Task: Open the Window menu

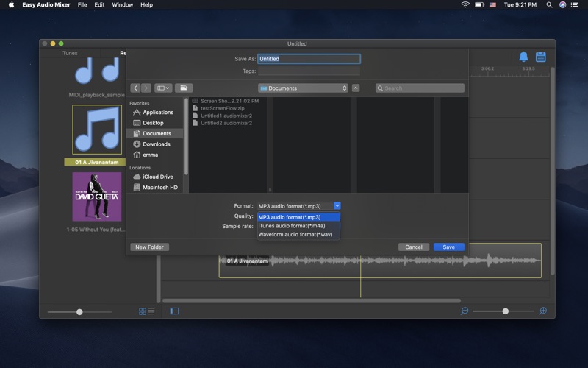Action: pos(123,5)
